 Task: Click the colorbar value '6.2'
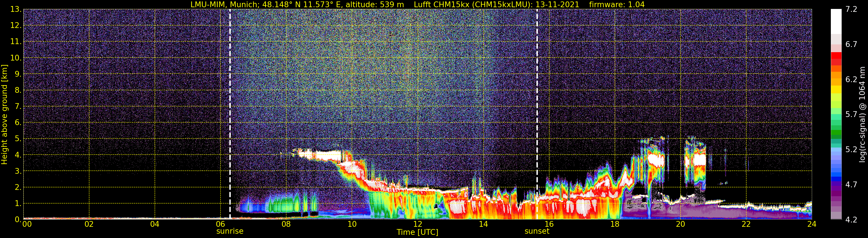[851, 79]
